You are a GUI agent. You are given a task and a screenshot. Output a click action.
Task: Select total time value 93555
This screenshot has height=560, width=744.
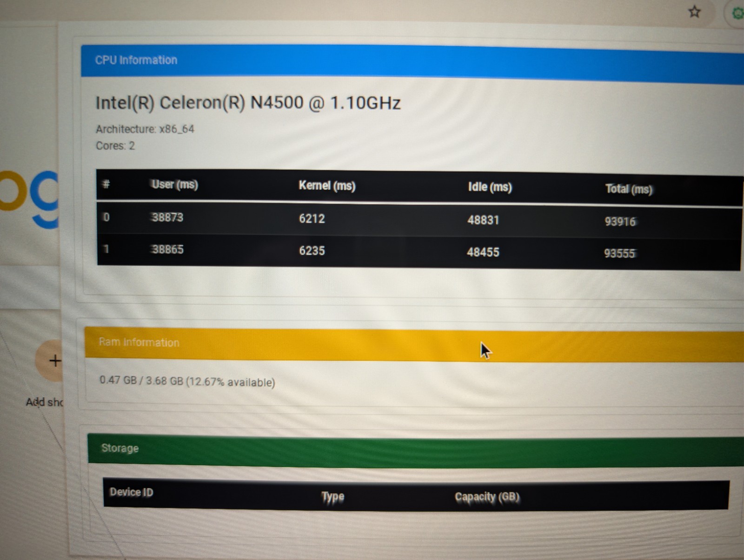click(619, 253)
